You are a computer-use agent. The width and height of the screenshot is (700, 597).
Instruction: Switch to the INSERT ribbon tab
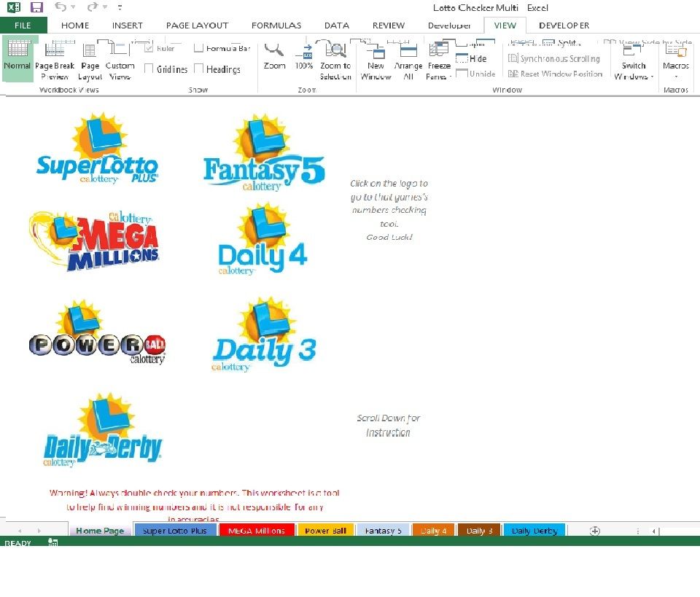coord(127,26)
